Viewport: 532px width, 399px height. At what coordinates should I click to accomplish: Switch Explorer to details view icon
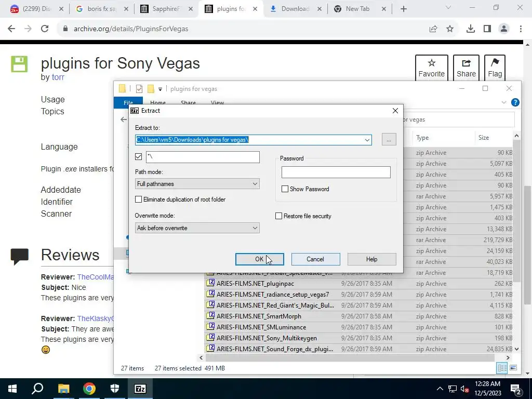(x=502, y=368)
